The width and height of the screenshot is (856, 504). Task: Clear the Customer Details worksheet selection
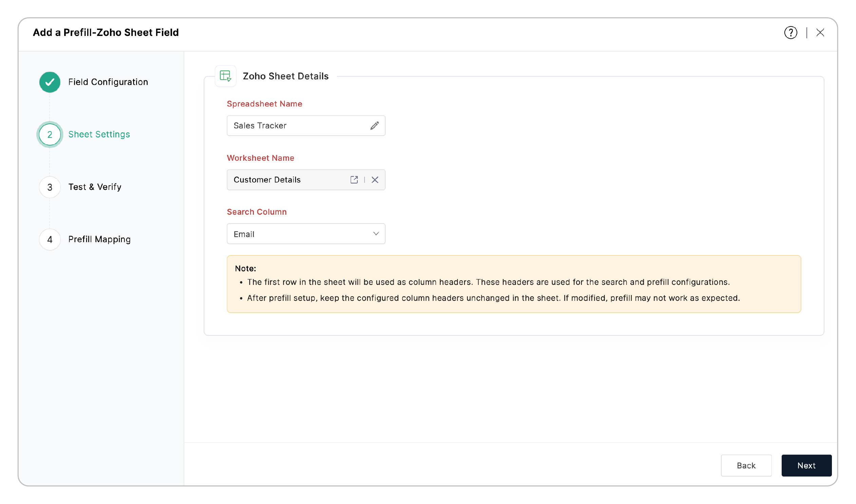tap(375, 180)
